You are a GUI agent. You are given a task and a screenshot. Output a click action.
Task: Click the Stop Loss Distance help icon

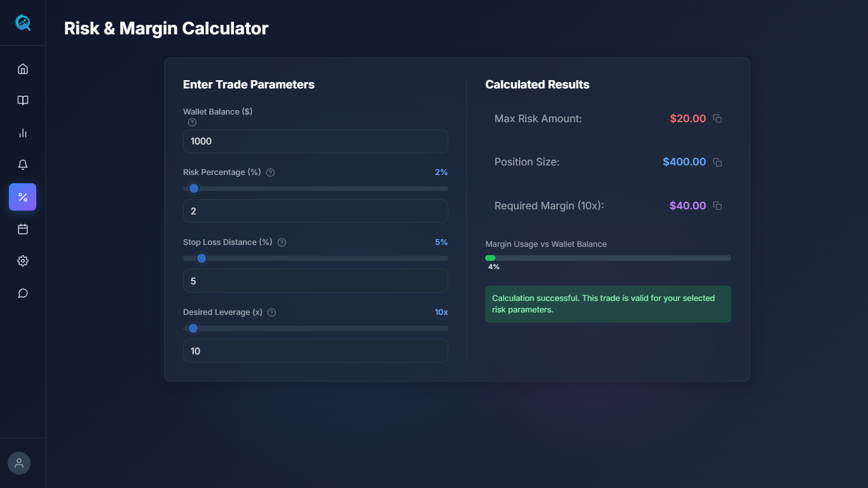[x=282, y=242]
